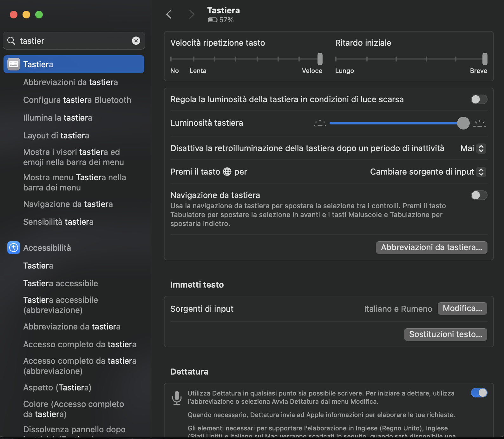Click the Dettatura microphone icon
Screen dimensions: 504x439
[177, 398]
